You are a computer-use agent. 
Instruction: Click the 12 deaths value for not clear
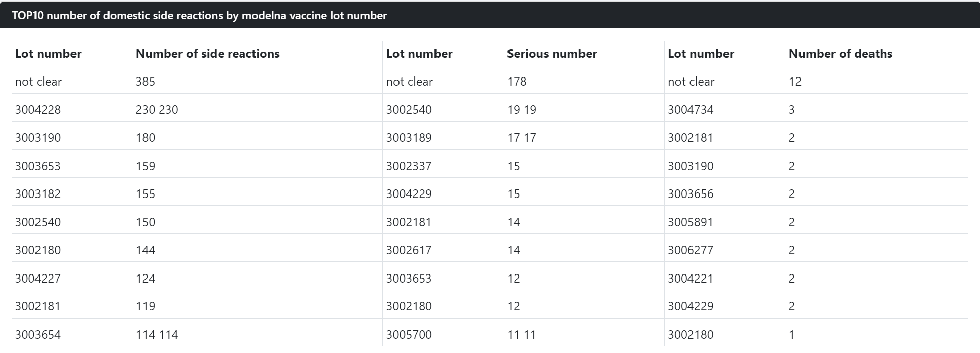[x=795, y=82]
